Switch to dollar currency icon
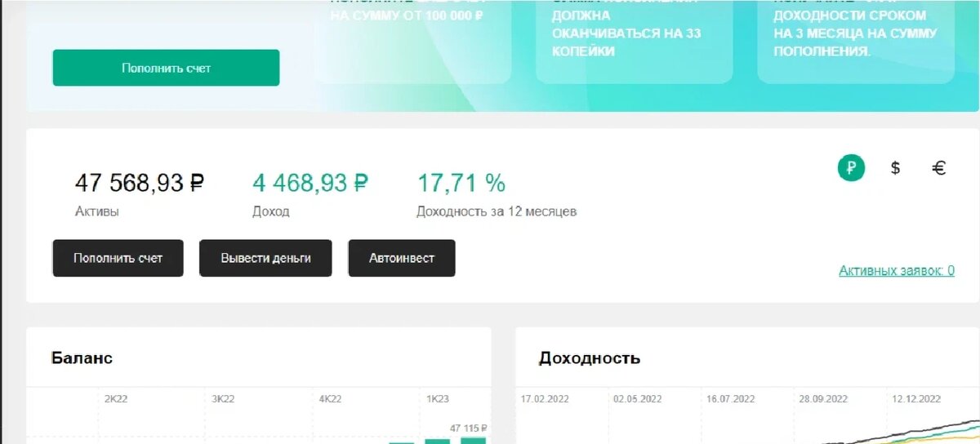 click(895, 168)
